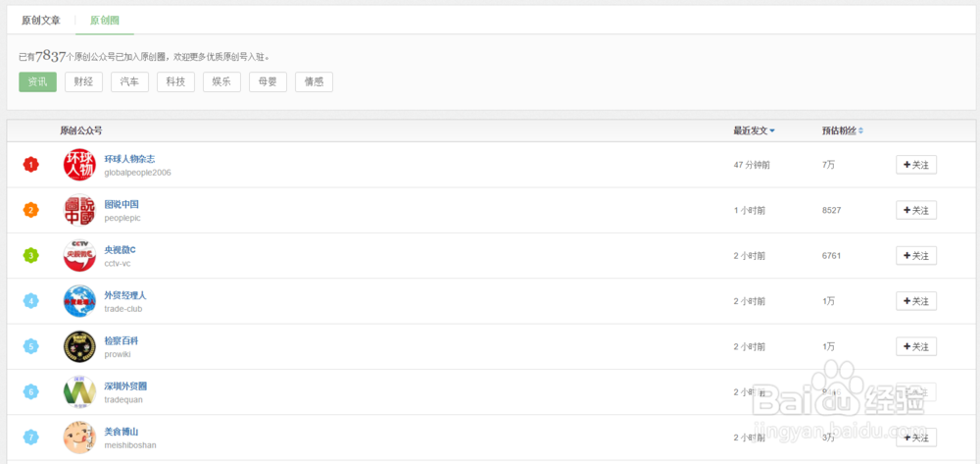Open the 外贸经理人 account link
The height and width of the screenshot is (464, 980).
point(125,295)
